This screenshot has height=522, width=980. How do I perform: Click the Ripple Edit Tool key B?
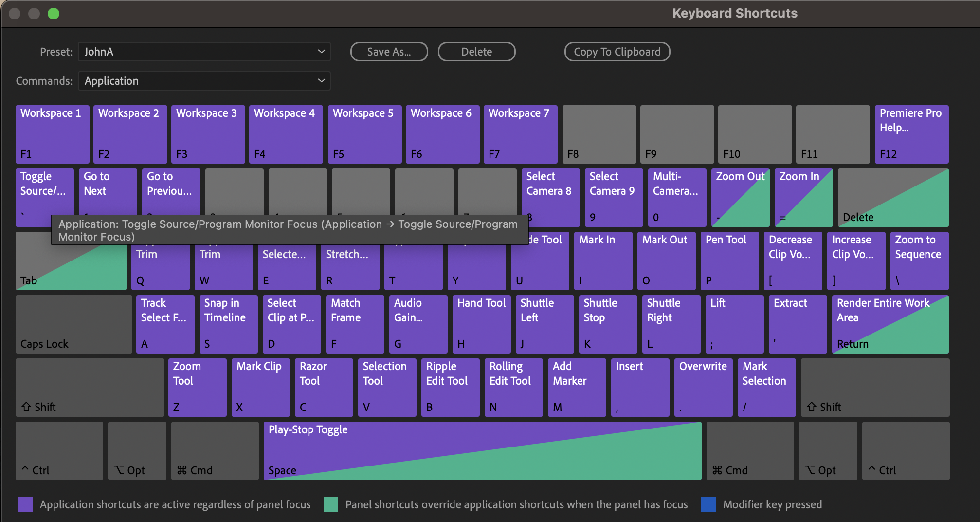(450, 388)
